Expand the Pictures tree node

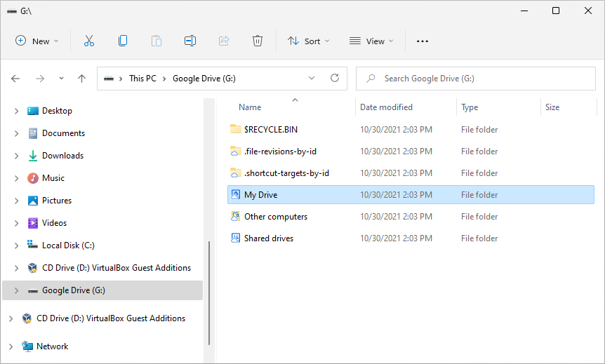point(17,201)
